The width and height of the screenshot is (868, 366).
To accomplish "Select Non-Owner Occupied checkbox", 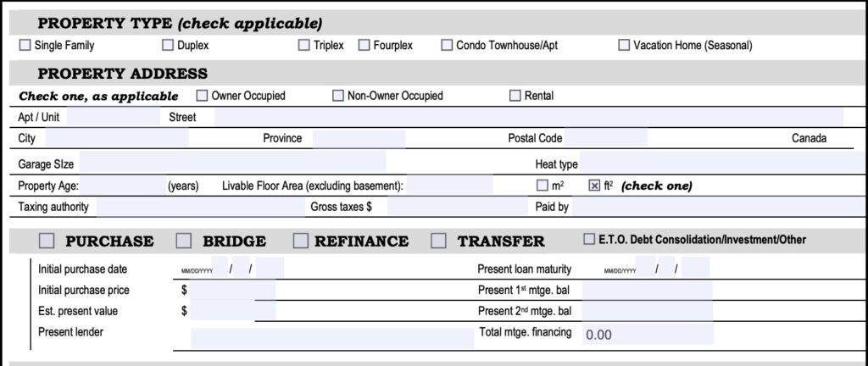I will [338, 96].
